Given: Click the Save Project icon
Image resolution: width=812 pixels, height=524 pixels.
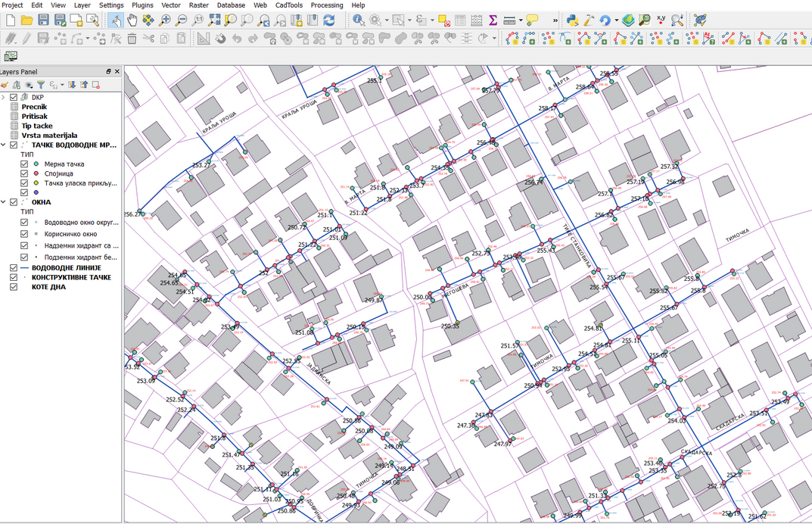Looking at the screenshot, I should (43, 20).
